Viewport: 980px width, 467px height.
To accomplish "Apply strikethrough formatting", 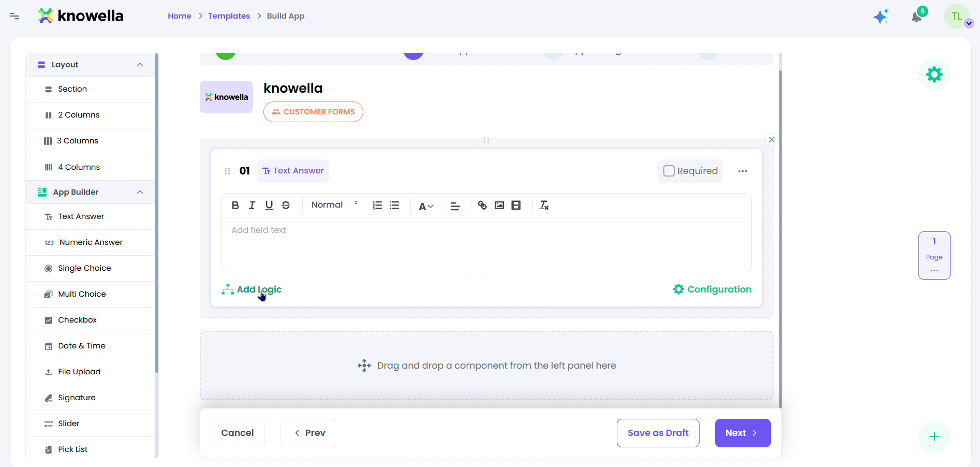I will (x=286, y=205).
